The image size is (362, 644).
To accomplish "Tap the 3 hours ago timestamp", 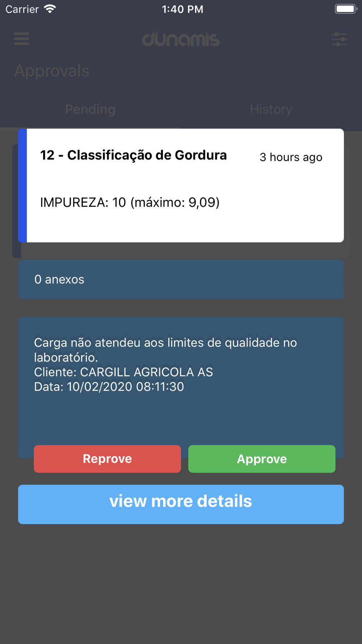I will coord(291,157).
